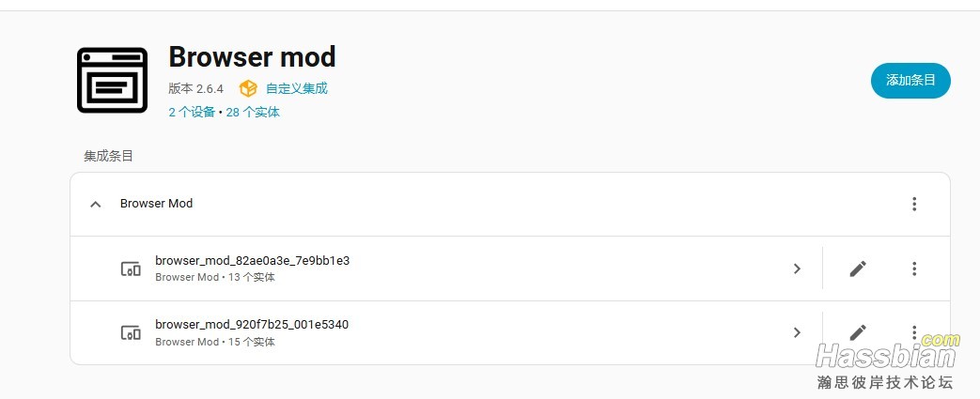
Task: Click device icon beside browser_mod_82ae0a3e_7e9bb1e3
Action: [x=131, y=269]
